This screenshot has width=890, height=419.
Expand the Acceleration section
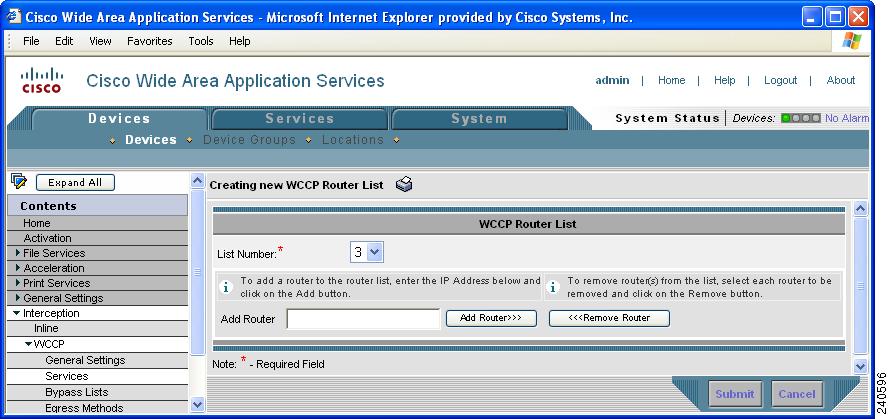point(18,267)
